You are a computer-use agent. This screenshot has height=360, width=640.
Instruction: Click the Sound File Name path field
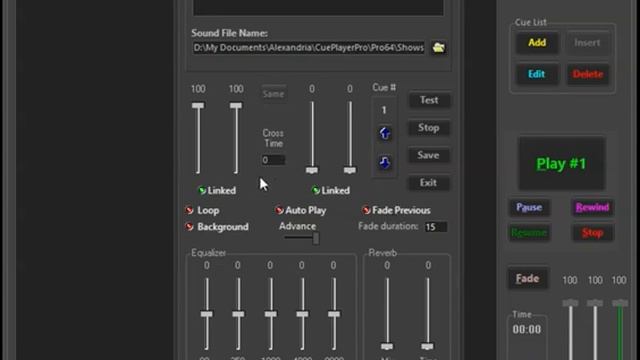click(x=309, y=48)
